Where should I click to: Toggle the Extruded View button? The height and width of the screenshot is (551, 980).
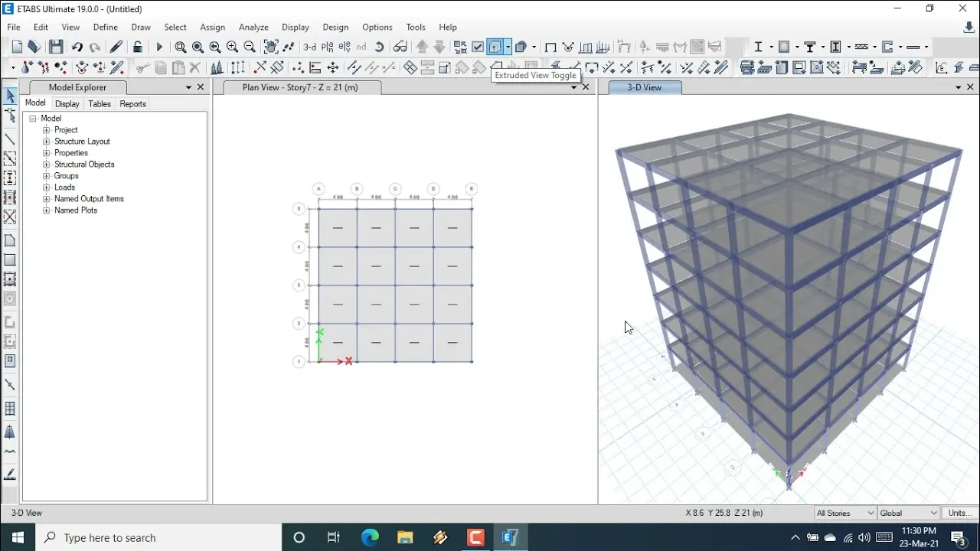click(x=495, y=47)
